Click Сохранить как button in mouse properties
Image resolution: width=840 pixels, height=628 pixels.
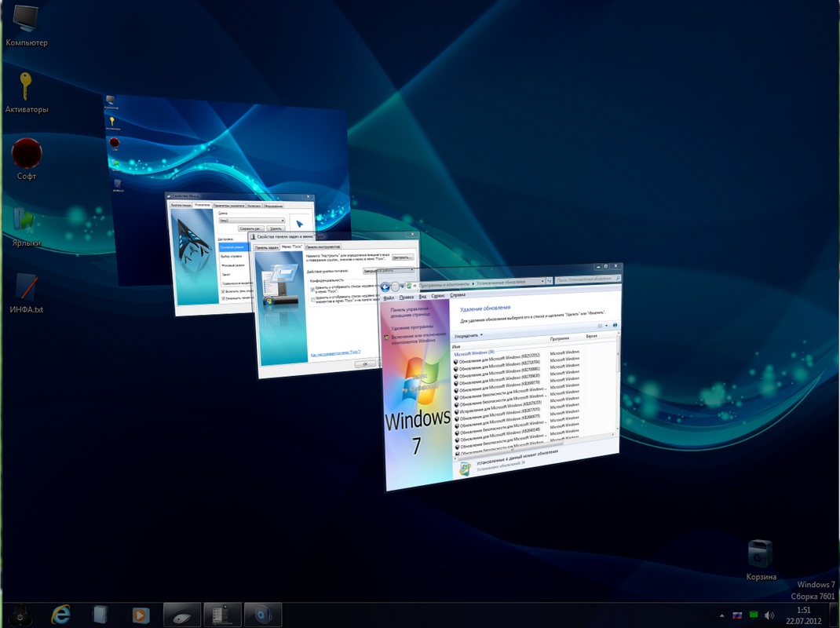coord(250,228)
